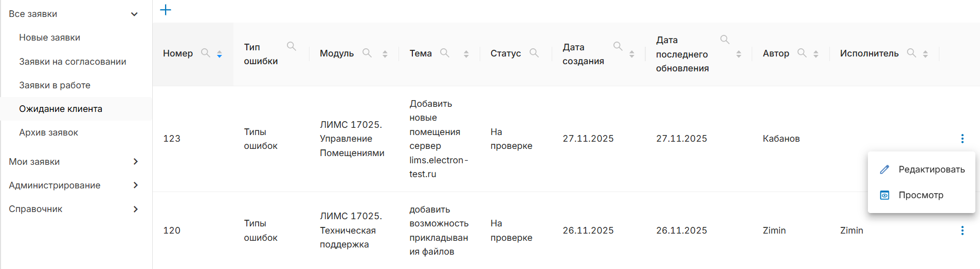Click search icon for Автор column
Viewport: 980px width, 269px height.
[x=802, y=53]
